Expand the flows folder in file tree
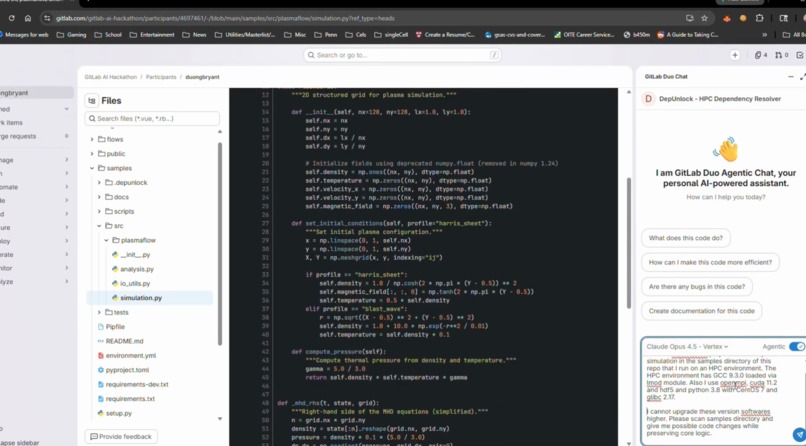 click(x=92, y=139)
